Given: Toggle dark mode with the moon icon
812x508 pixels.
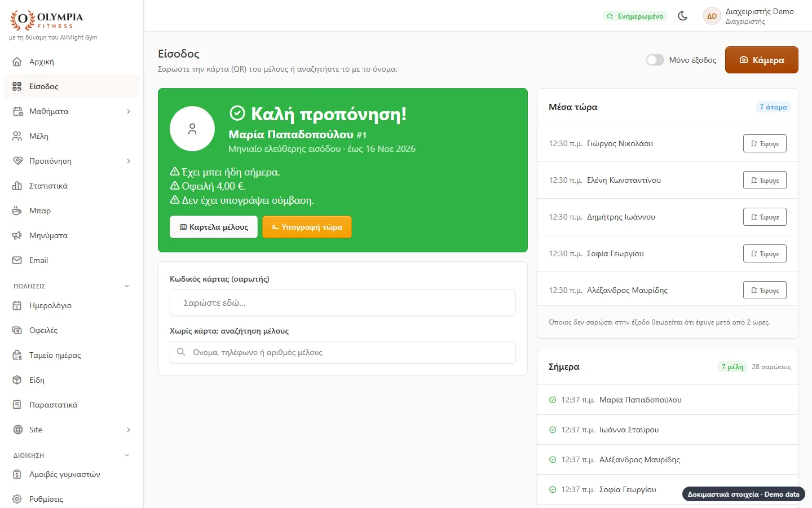Looking at the screenshot, I should point(683,16).
